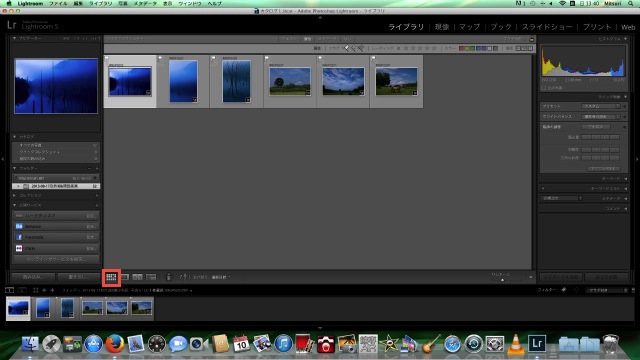The height and width of the screenshot is (360, 640).
Task: Click Set Up link for Facebook service
Action: pos(91,237)
